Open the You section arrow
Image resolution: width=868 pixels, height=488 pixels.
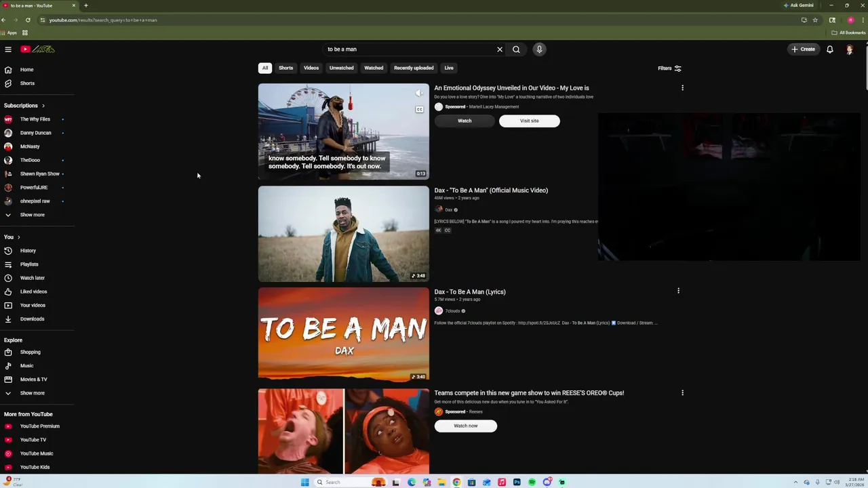[x=18, y=237]
